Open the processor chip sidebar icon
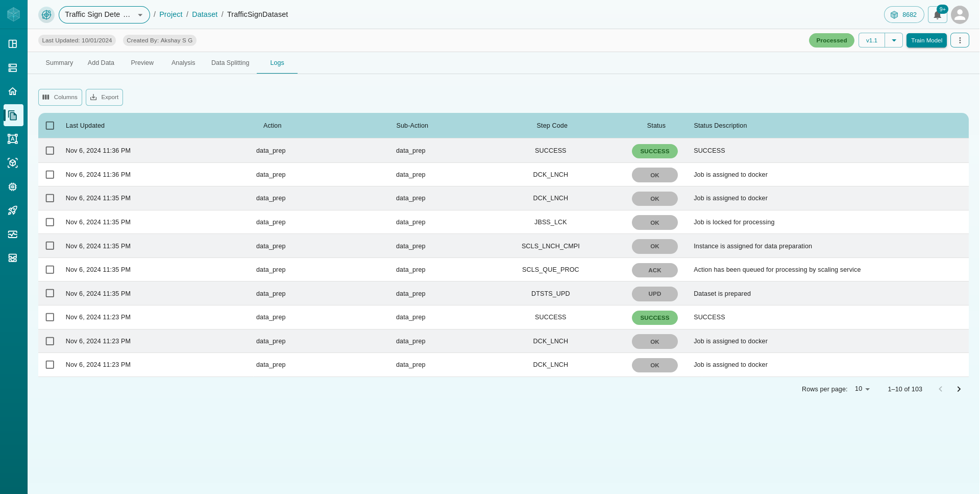 pyautogui.click(x=13, y=187)
